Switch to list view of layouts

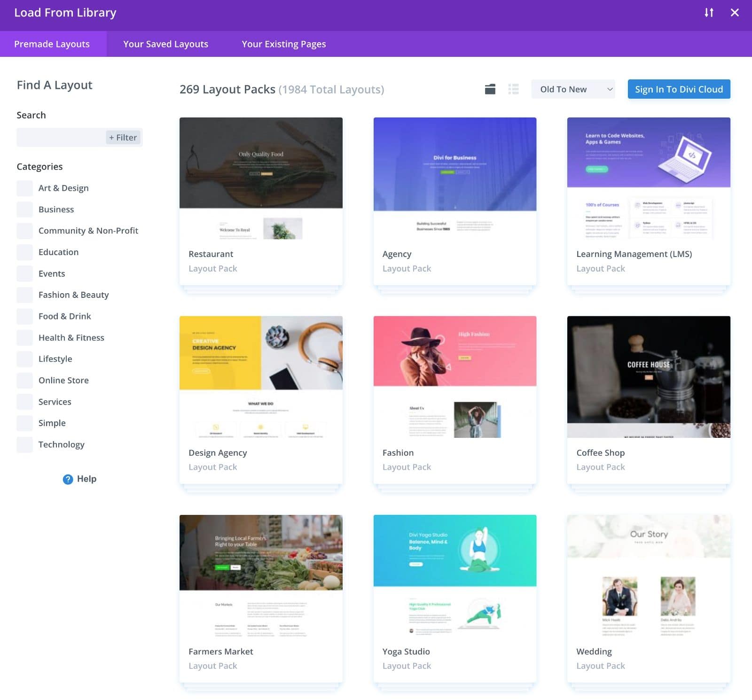[x=513, y=89]
